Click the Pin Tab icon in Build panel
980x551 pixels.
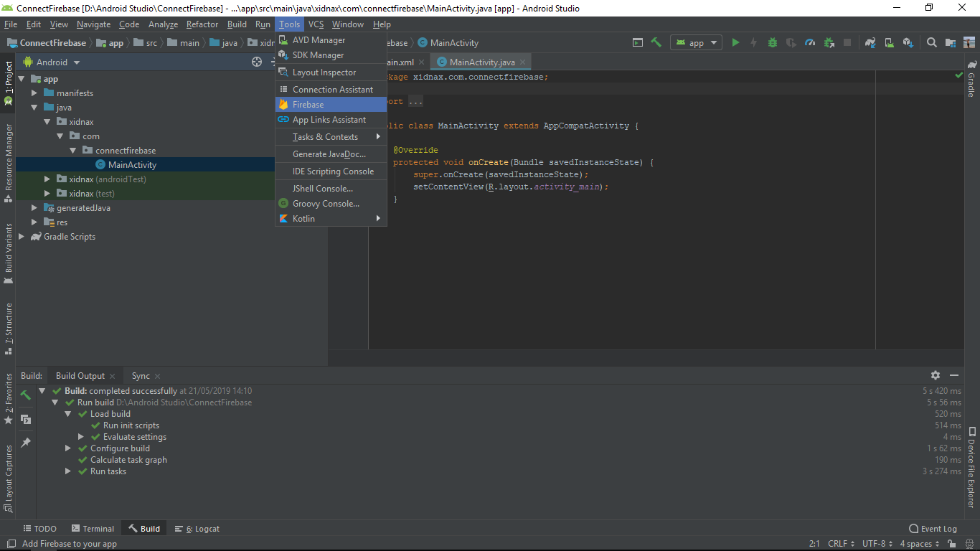coord(26,443)
